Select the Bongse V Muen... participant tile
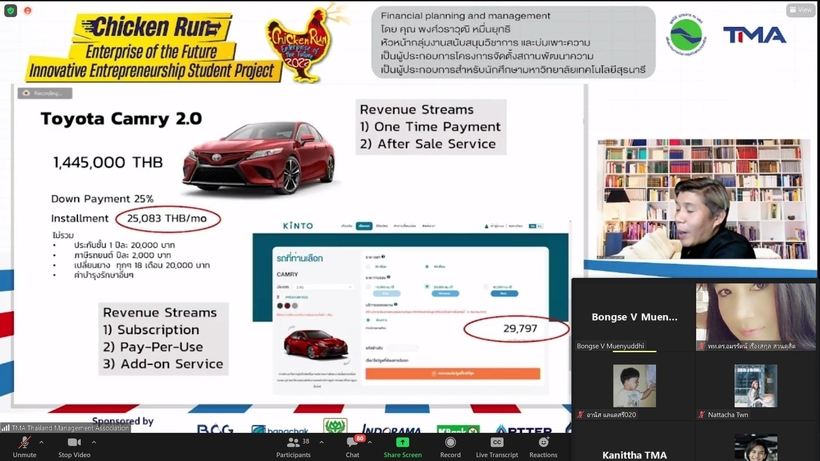This screenshot has width=820, height=461. pyautogui.click(x=634, y=317)
